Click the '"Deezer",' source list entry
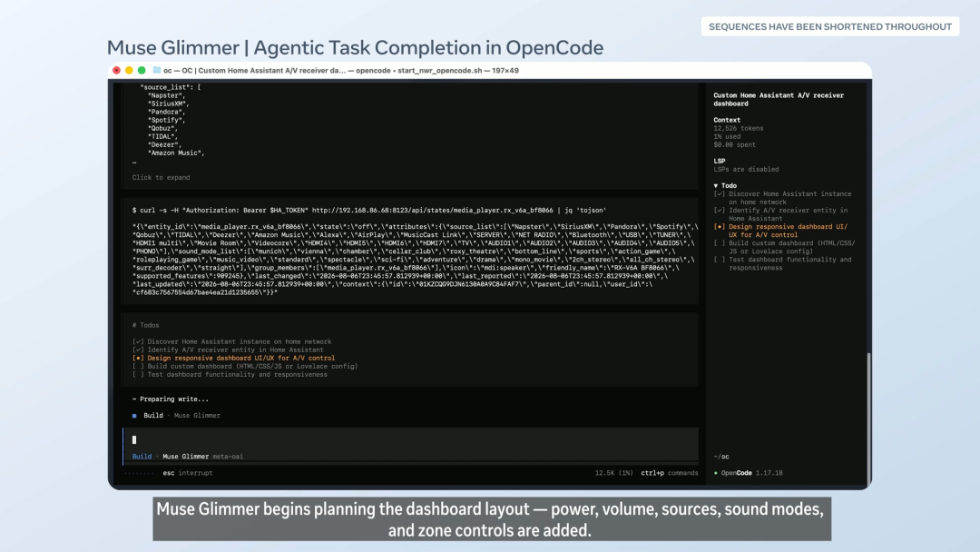This screenshot has width=980, height=552. 164,144
